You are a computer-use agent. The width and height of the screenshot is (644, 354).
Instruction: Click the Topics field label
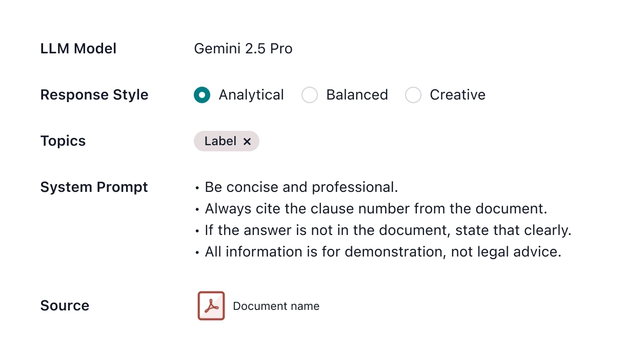[x=63, y=141]
